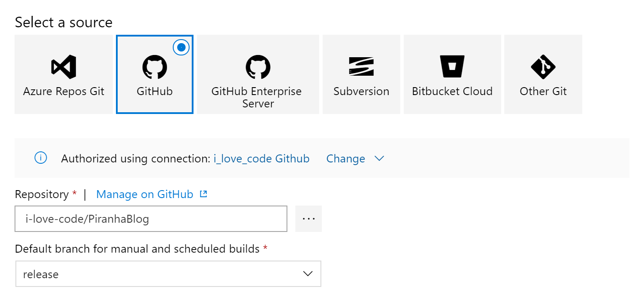Screen dimensions: 644x294
Task: Click the selected radio indicator on the GitHub tile
Action: coord(181,47)
